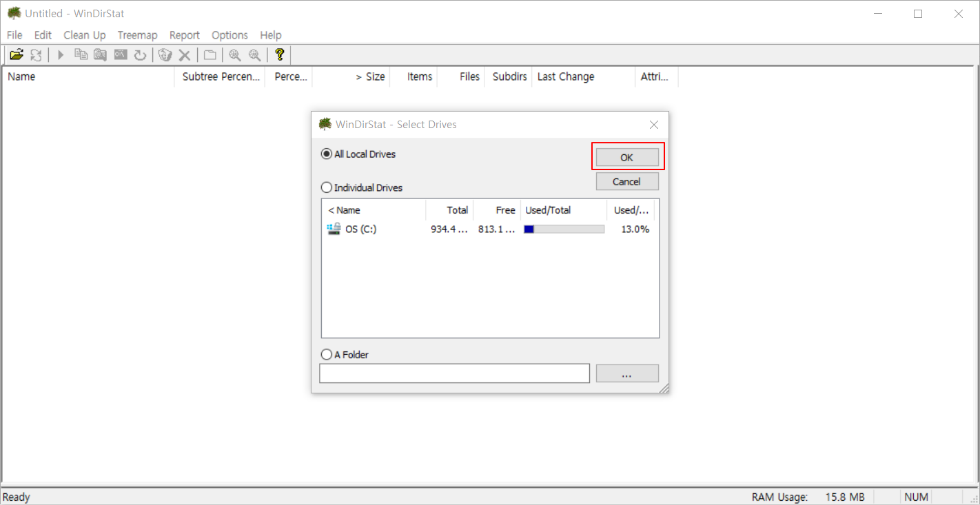Click the OS (C:) drive icon
The width and height of the screenshot is (980, 505).
[334, 229]
